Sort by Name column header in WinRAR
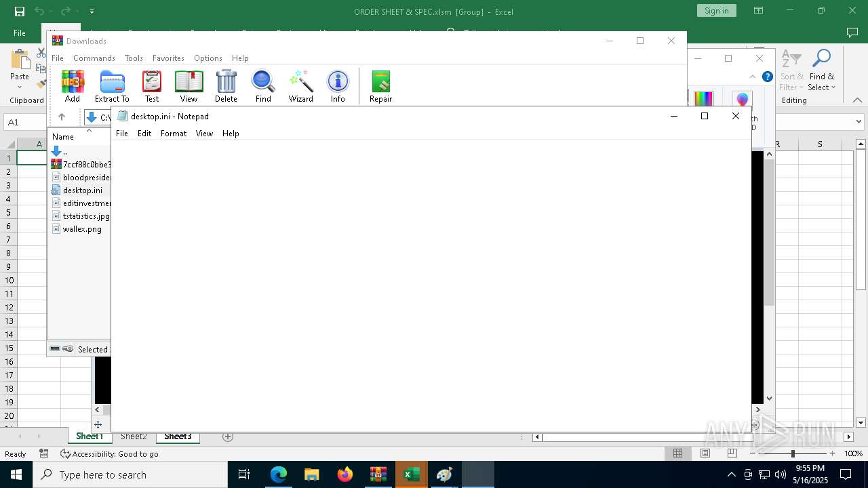Image resolution: width=868 pixels, height=488 pixels. (x=63, y=137)
